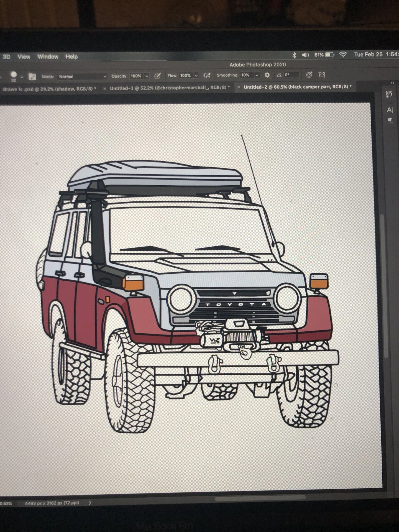Viewport: 399px width, 532px height.
Task: Click the date and time in menu bar
Action: pos(376,54)
